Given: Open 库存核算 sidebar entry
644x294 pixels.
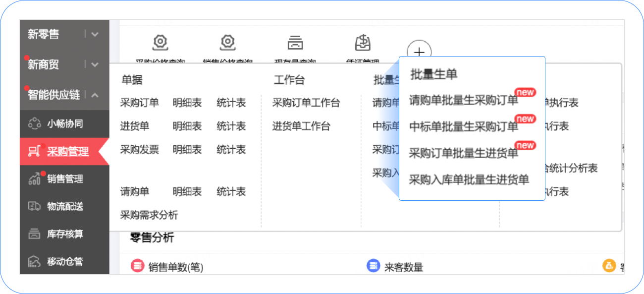Looking at the screenshot, I should [65, 234].
